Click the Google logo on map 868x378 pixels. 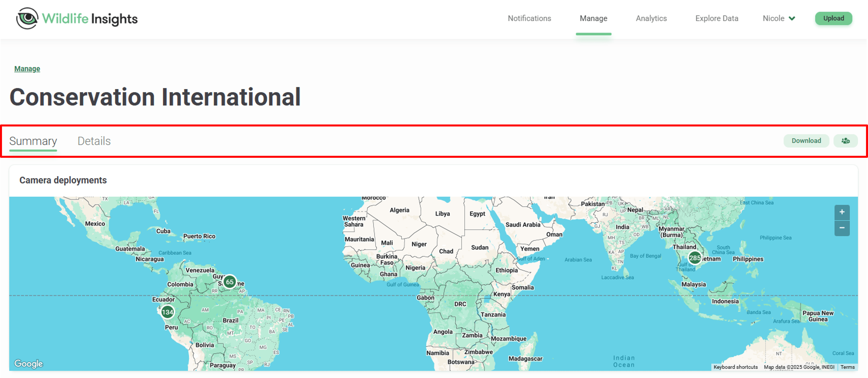point(29,364)
